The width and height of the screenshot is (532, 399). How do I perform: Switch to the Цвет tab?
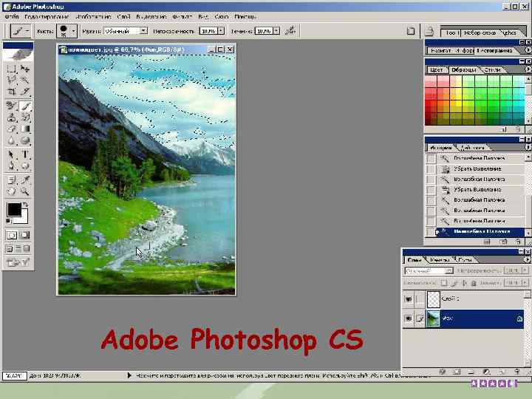pos(437,69)
